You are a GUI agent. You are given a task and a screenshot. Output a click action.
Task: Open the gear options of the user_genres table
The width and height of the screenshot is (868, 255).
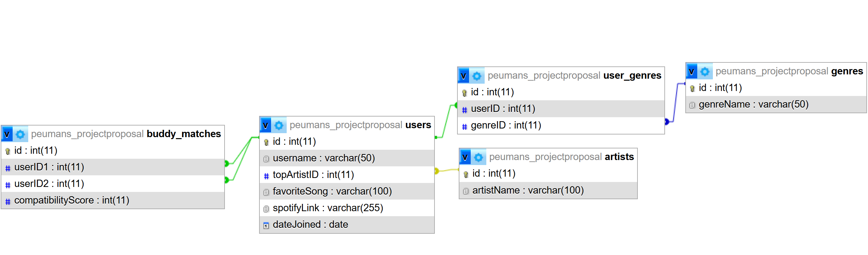tap(477, 76)
